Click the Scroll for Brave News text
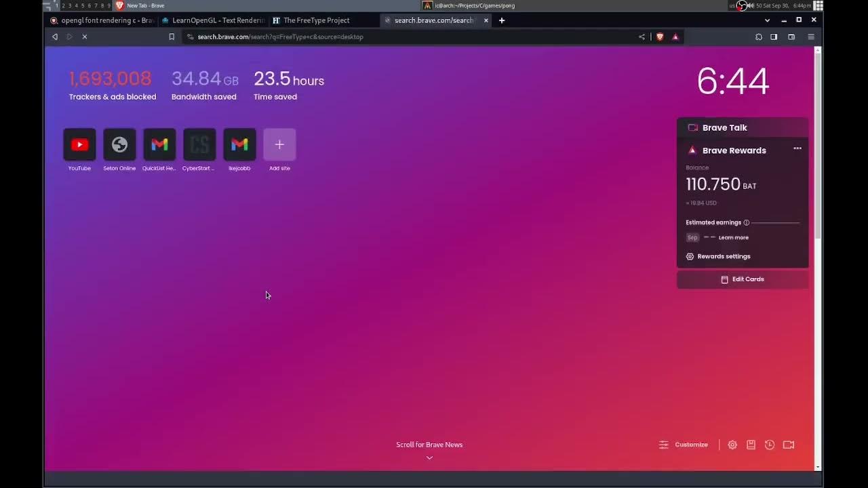 pyautogui.click(x=429, y=445)
